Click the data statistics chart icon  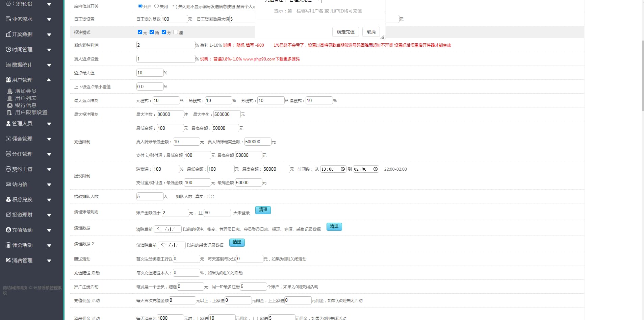coord(8,65)
